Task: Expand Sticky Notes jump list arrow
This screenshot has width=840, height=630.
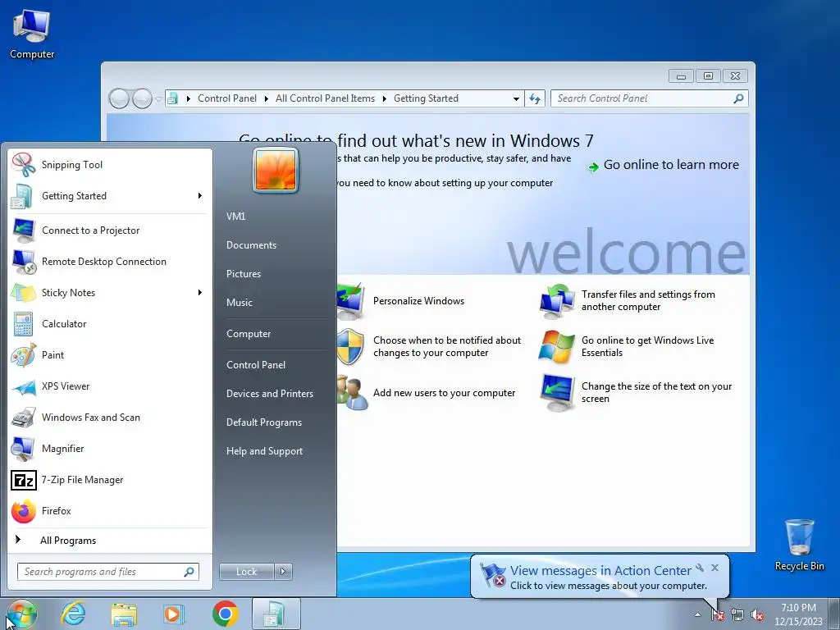Action: [200, 293]
